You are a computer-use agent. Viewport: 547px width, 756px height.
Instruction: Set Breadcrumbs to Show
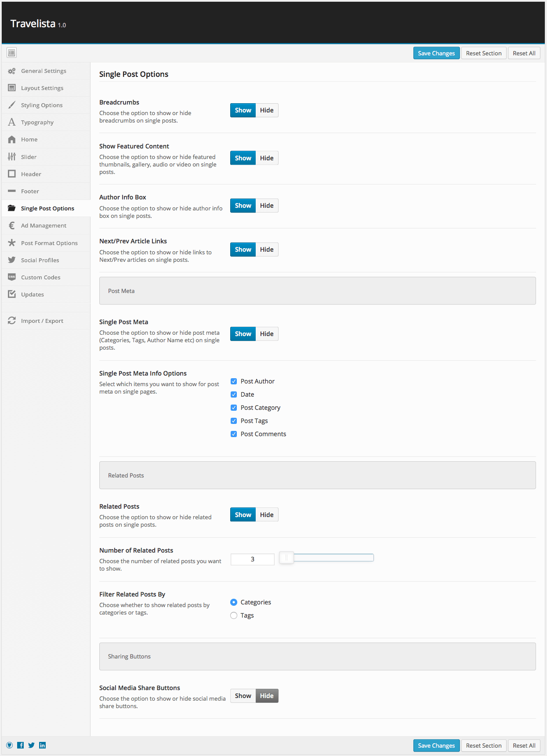pyautogui.click(x=243, y=110)
